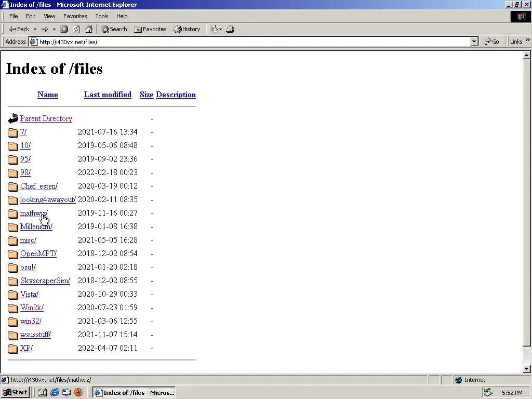This screenshot has width=532, height=399.
Task: Click the Print icon
Action: pyautogui.click(x=230, y=29)
